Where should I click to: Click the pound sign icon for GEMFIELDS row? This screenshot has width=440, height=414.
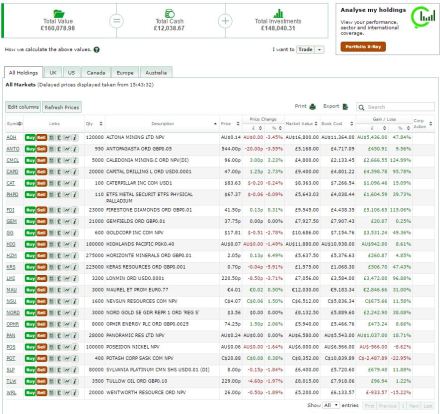(59, 221)
